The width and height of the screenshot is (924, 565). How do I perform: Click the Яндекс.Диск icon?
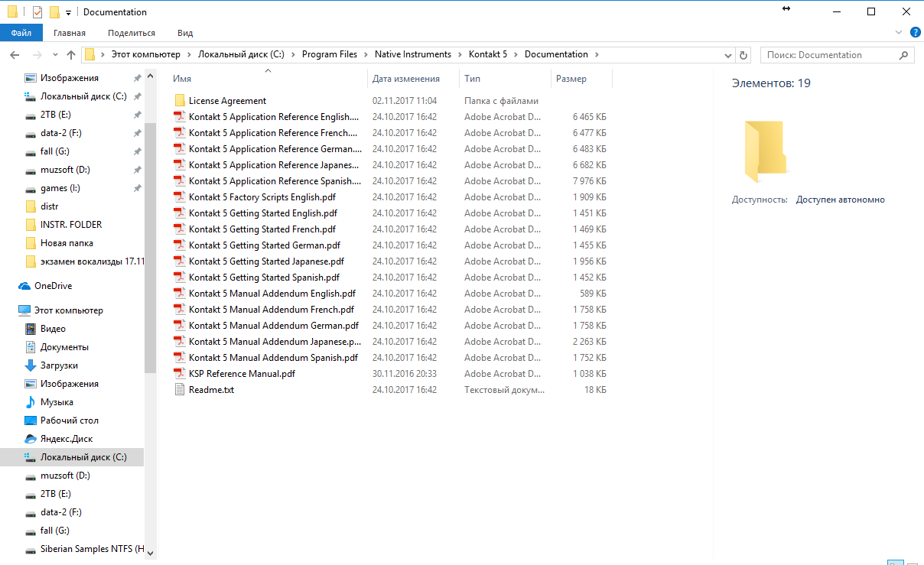[31, 439]
